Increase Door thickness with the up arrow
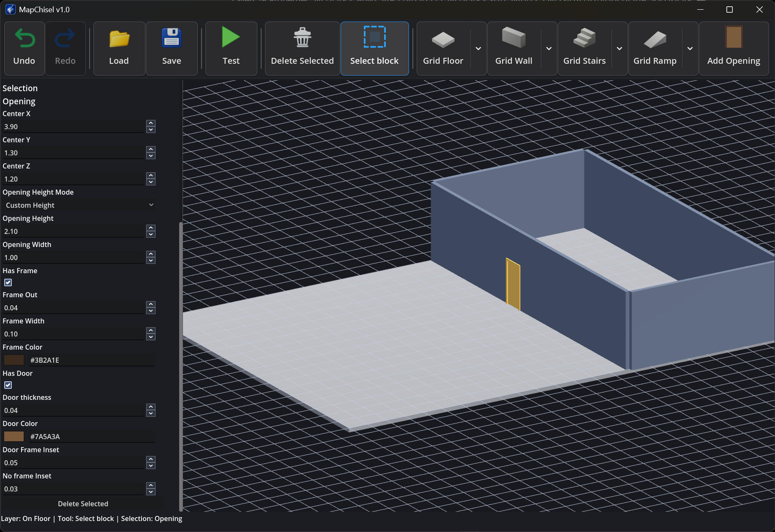 coord(151,407)
